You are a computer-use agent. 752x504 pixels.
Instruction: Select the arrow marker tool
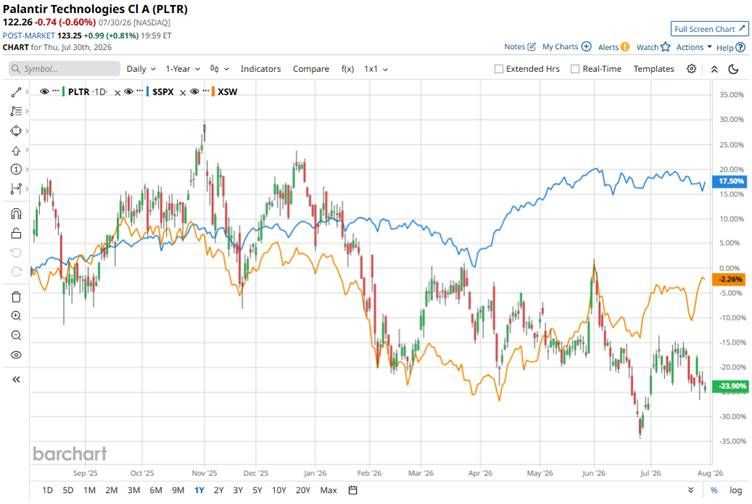16,150
